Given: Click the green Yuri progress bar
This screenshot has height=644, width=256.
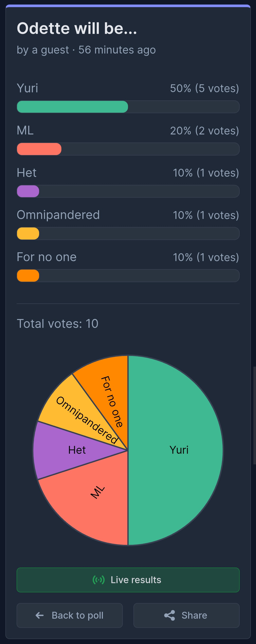Looking at the screenshot, I should point(72,107).
